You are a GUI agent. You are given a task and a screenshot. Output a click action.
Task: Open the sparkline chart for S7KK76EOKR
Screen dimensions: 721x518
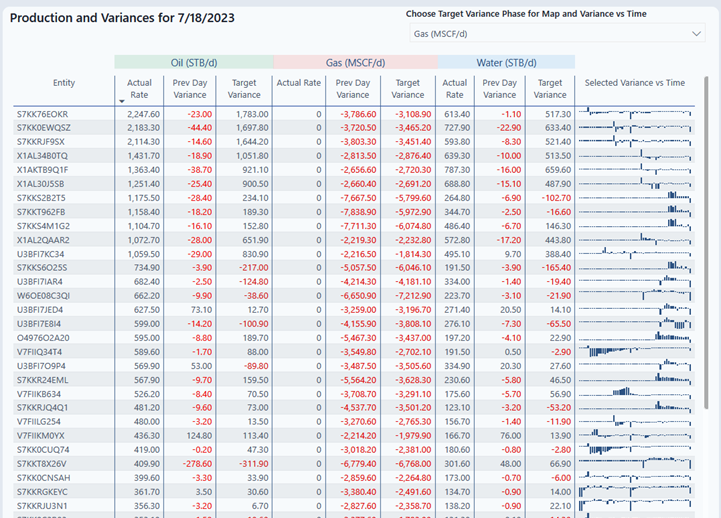(635, 113)
